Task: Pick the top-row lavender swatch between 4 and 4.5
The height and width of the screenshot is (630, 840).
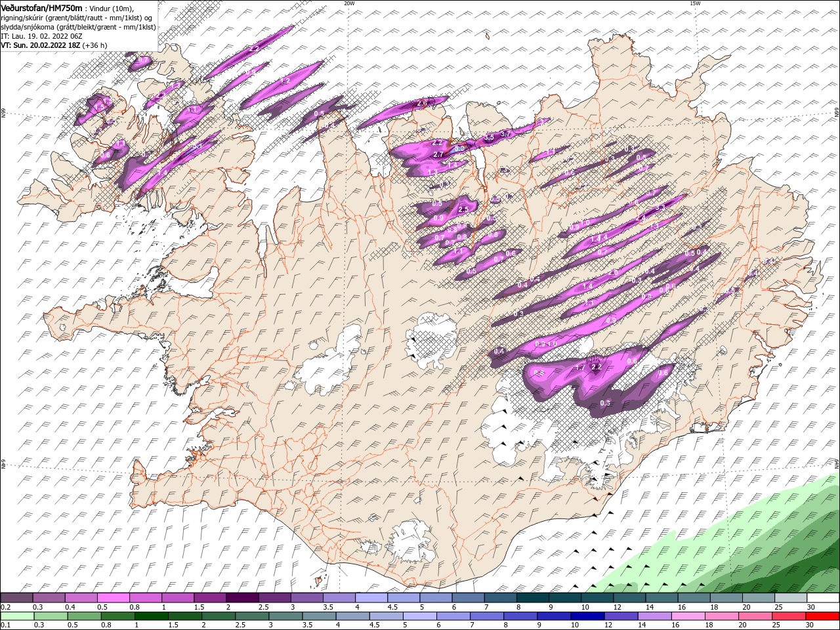Action: pyautogui.click(x=371, y=598)
